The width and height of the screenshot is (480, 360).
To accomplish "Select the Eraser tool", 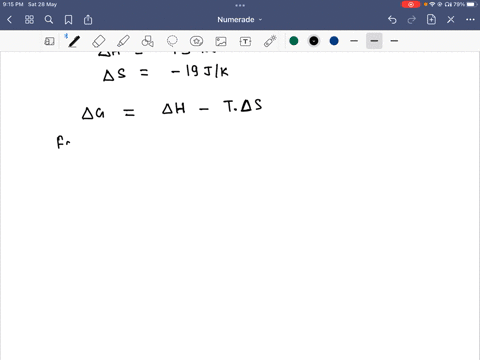I will (x=99, y=41).
